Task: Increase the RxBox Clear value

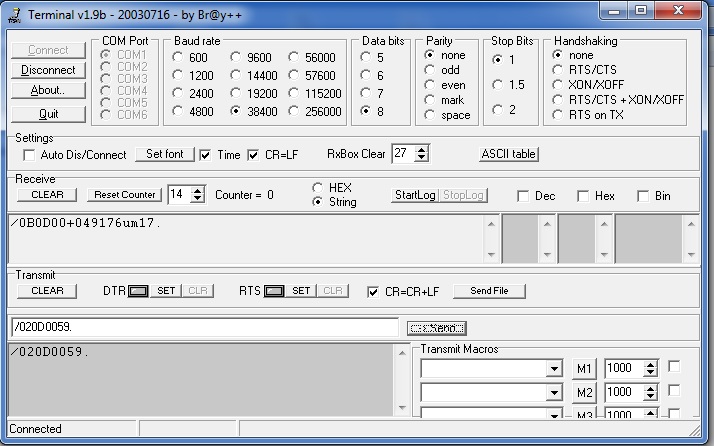Action: (x=422, y=150)
